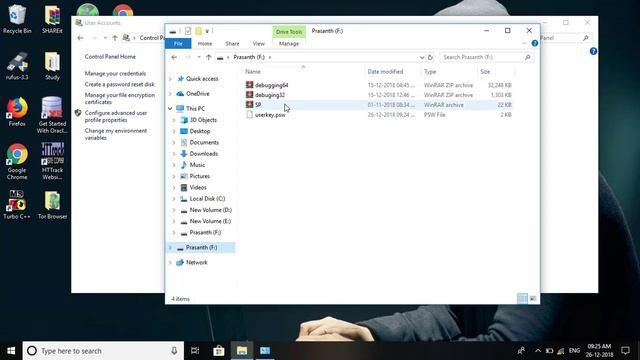Minimize the ribbon chevron
This screenshot has width=640, height=360.
tap(524, 43)
